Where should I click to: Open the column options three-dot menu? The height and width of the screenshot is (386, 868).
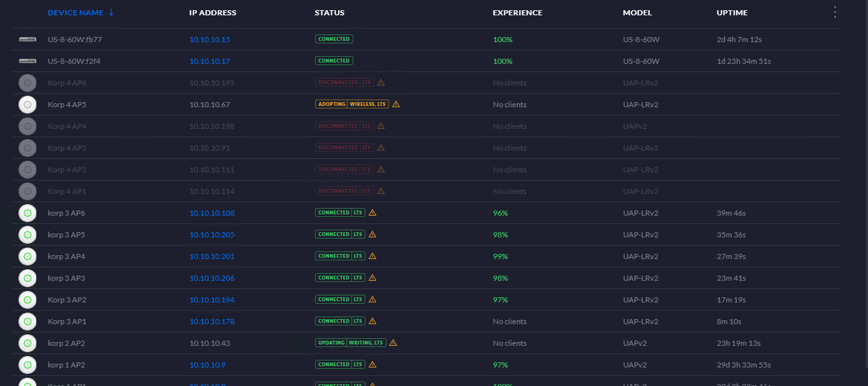(x=835, y=12)
